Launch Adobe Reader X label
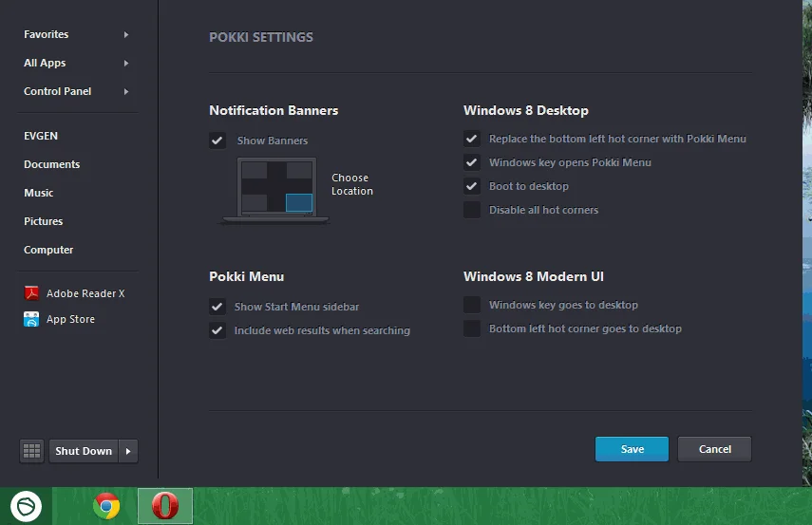Image resolution: width=812 pixels, height=525 pixels. [85, 293]
